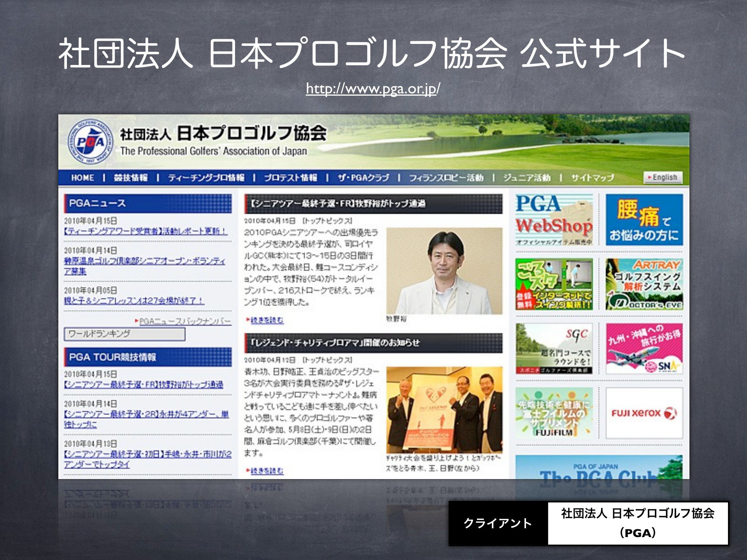This screenshot has width=747, height=560.
Task: Click date 2010年04月14日 above 榊原温泉 news
Action: [91, 251]
